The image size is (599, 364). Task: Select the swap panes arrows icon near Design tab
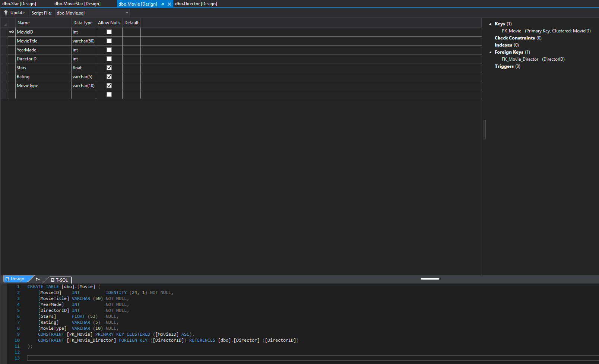(38, 279)
